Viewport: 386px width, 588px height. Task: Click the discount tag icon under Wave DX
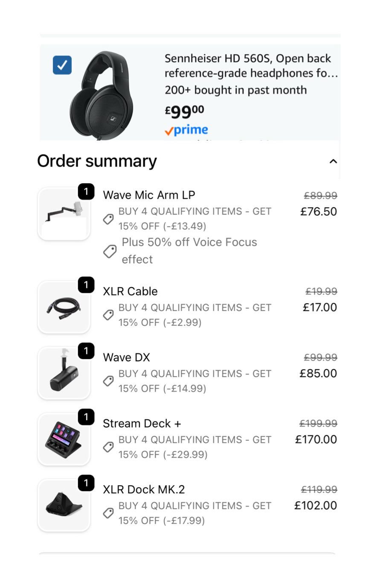point(108,381)
